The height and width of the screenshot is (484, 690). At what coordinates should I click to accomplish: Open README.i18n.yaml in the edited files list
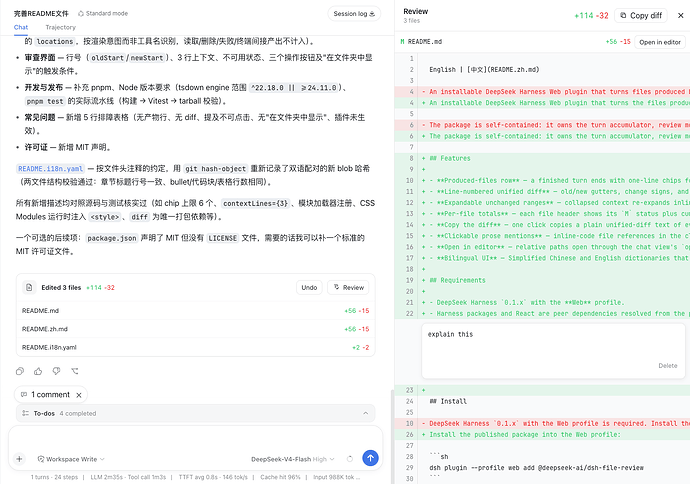[x=195, y=347]
